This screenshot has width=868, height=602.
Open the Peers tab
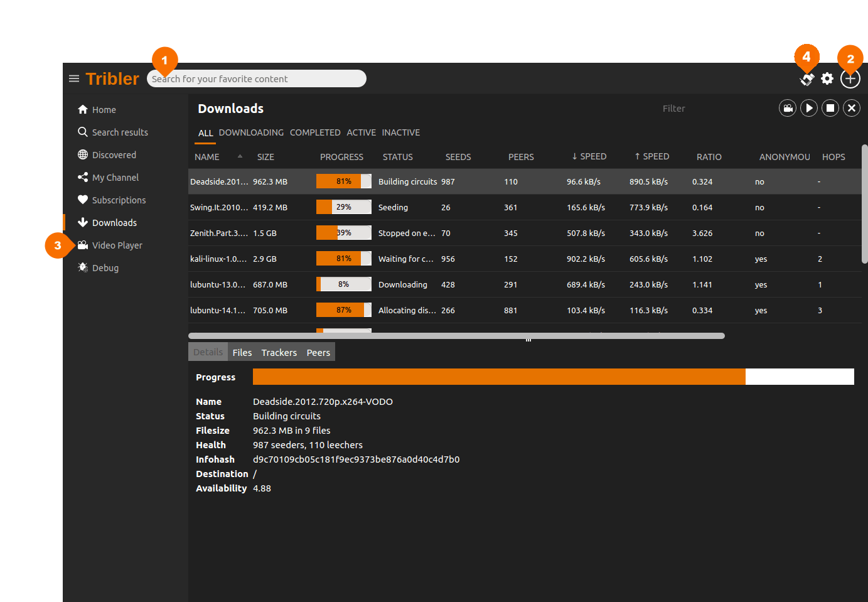[318, 352]
